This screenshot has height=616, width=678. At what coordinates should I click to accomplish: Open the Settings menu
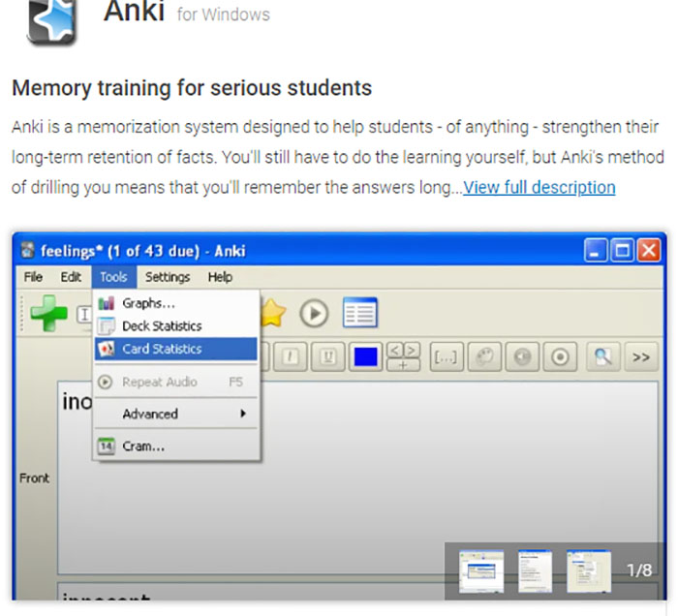pyautogui.click(x=168, y=277)
